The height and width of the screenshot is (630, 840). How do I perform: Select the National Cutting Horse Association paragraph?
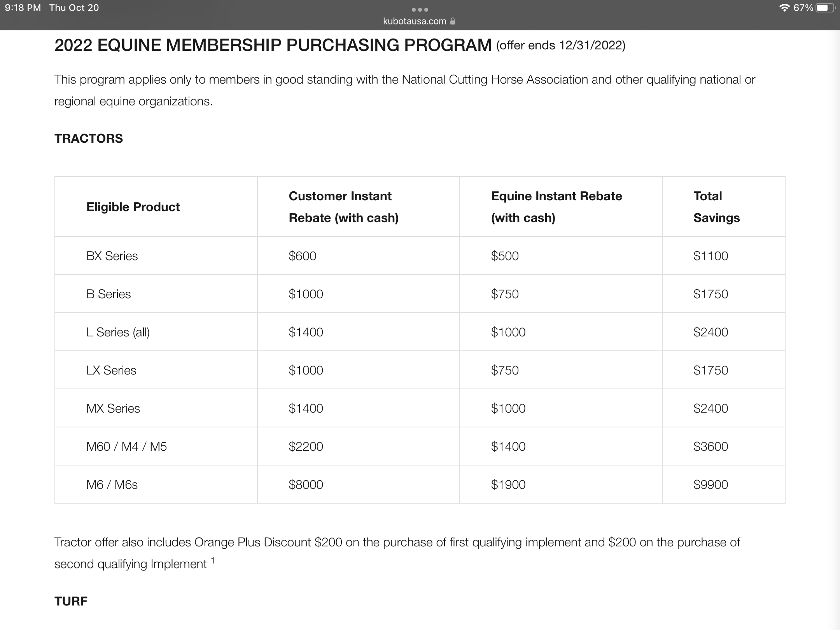click(x=405, y=90)
